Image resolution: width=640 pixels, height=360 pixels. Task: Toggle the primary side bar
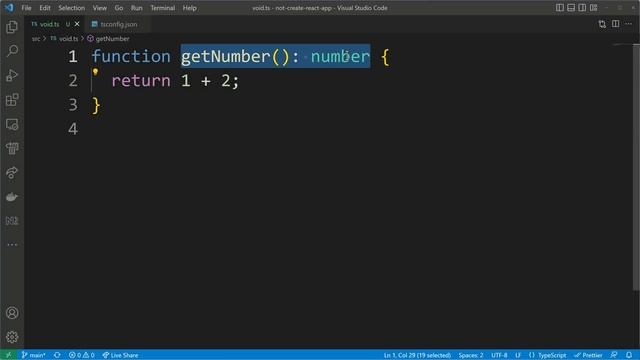coord(560,8)
